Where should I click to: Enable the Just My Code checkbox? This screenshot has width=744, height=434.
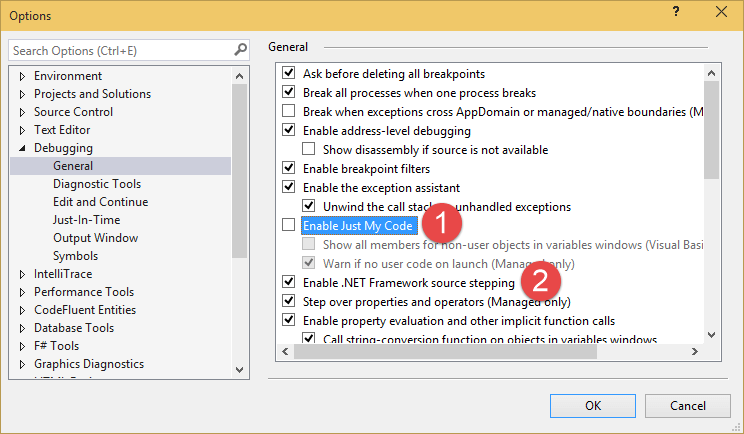click(290, 226)
